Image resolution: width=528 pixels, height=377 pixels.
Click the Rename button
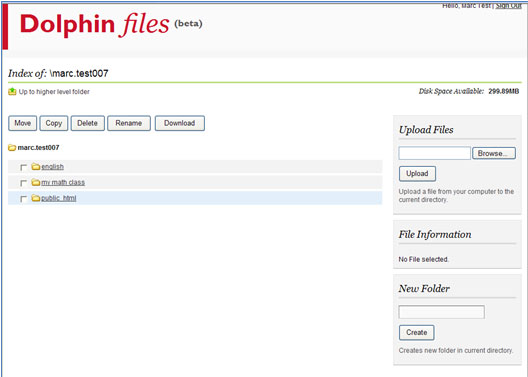click(129, 123)
